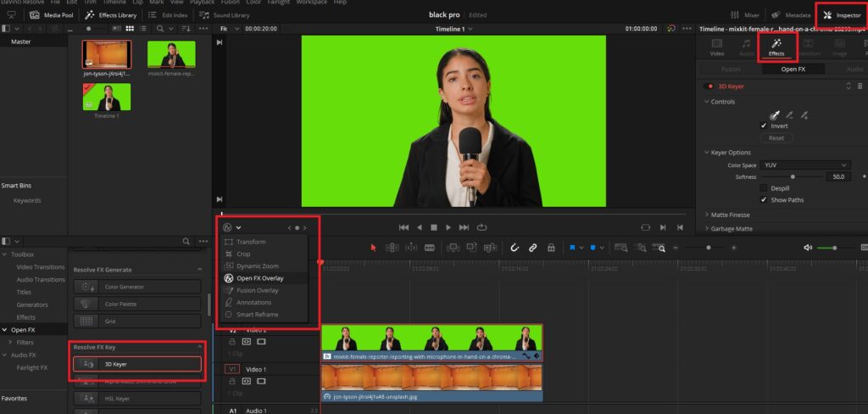Select the timeline Selection arrow tool
The height and width of the screenshot is (414, 868).
click(373, 248)
